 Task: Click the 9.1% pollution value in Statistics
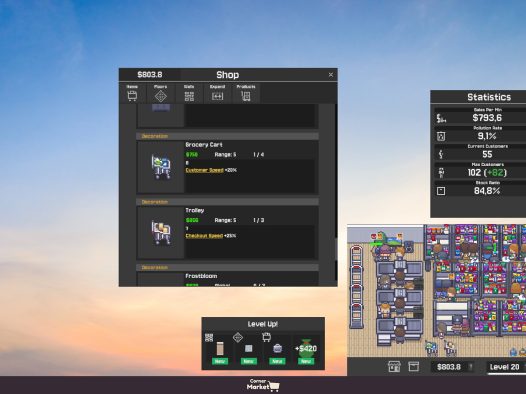[487, 136]
